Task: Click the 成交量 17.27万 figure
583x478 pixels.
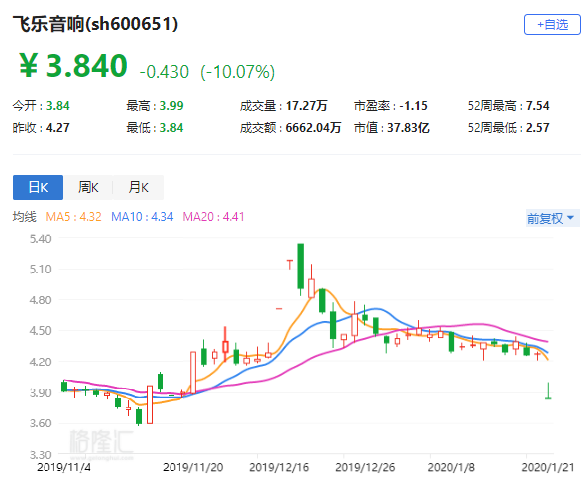Action: click(306, 106)
